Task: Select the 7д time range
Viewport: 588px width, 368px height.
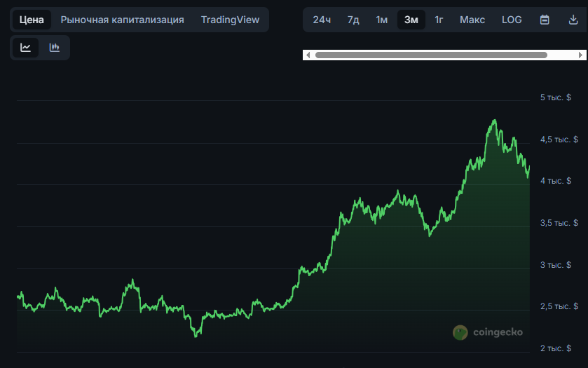Action: point(353,20)
